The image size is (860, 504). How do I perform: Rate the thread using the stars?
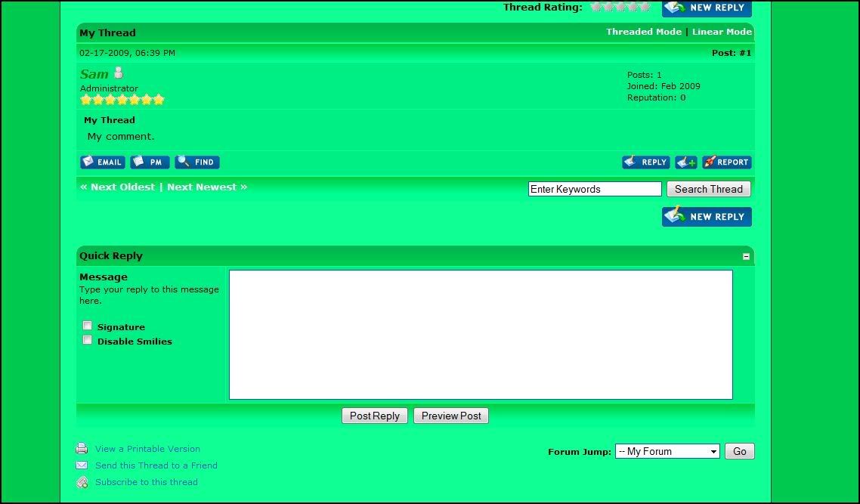pyautogui.click(x=620, y=7)
